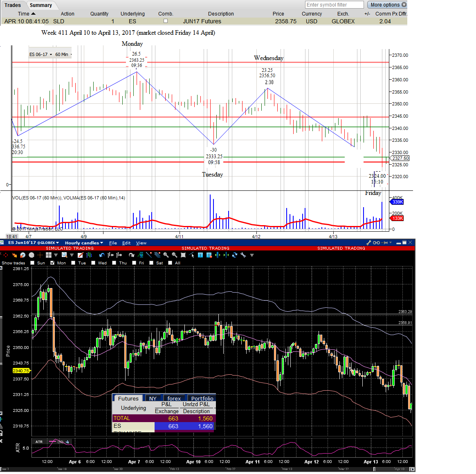
Task: Enable the All show-trades checkbox
Action: point(170,263)
